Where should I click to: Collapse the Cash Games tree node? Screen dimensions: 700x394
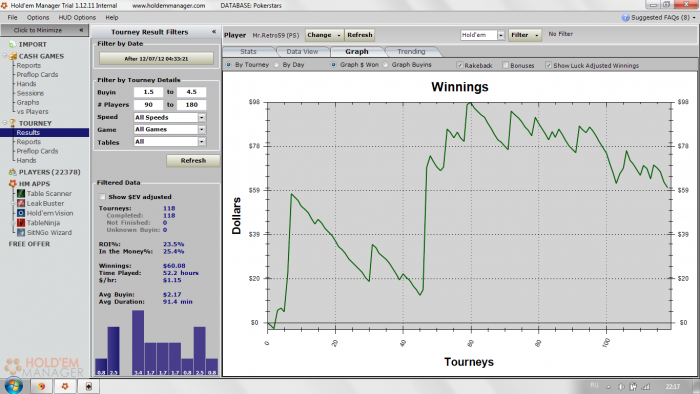[x=5, y=56]
